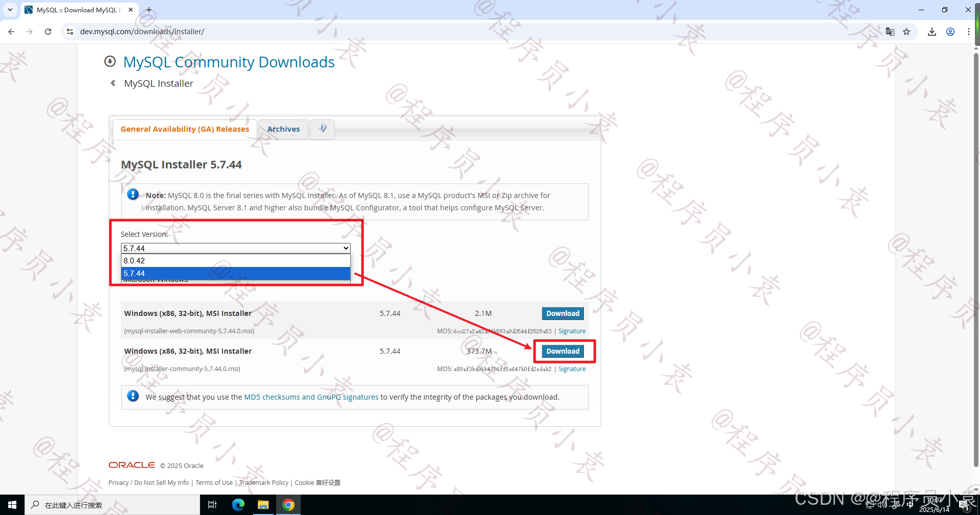Click the mysql-installer-web-community-5.7.44.0.msi filename text

tap(189, 331)
